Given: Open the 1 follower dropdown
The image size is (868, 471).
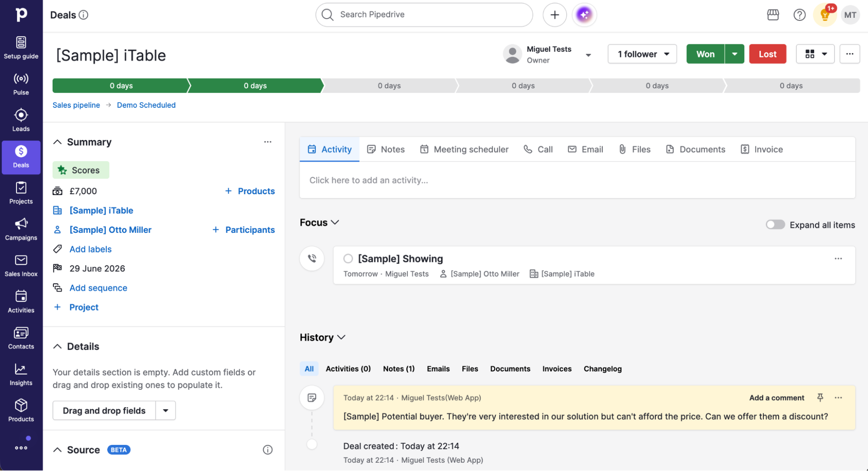Looking at the screenshot, I should coord(642,54).
